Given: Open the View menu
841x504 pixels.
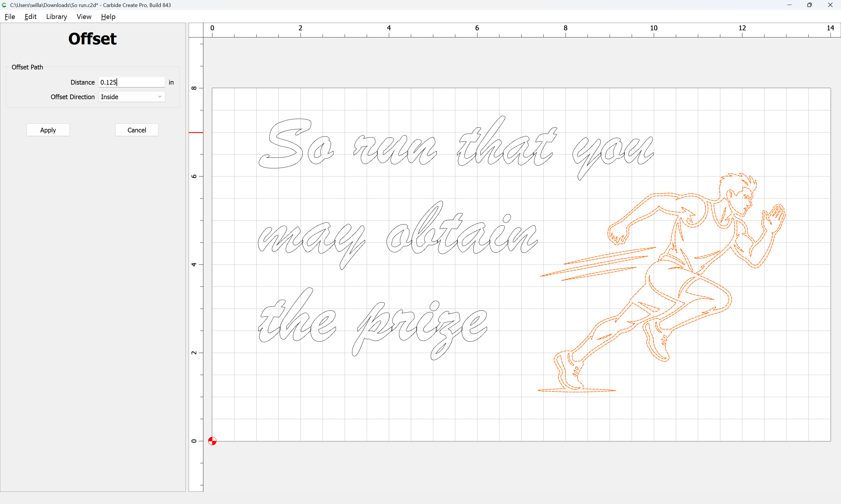Looking at the screenshot, I should 84,17.
